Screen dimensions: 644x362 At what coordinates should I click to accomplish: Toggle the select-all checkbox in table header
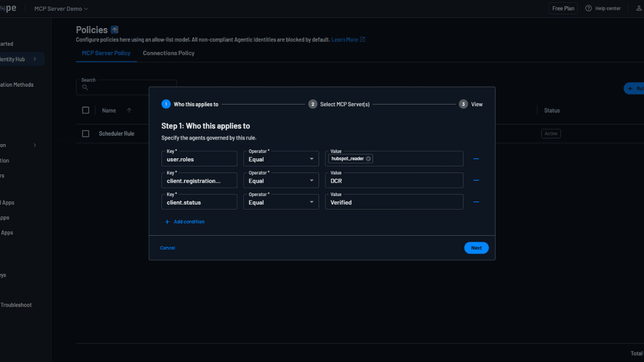pyautogui.click(x=86, y=110)
